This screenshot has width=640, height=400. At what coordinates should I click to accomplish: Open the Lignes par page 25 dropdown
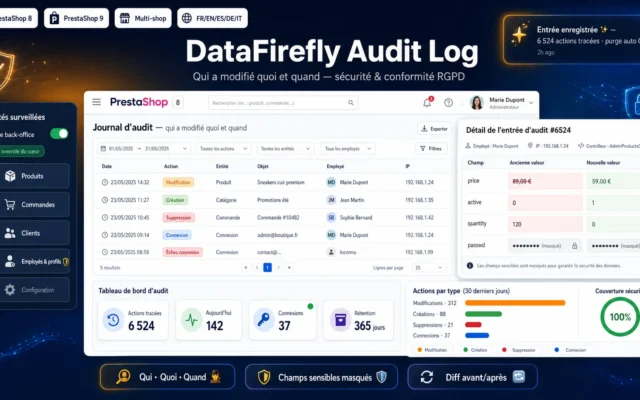[428, 268]
